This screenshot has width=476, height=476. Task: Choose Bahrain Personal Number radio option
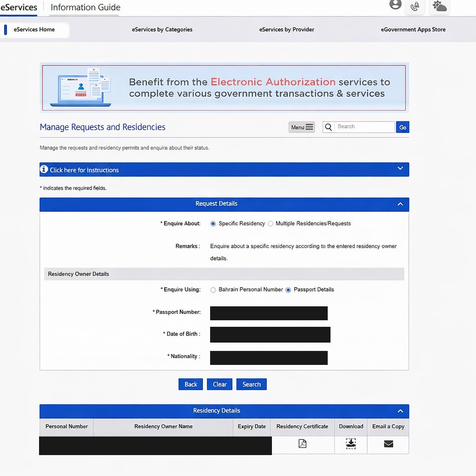pos(213,290)
